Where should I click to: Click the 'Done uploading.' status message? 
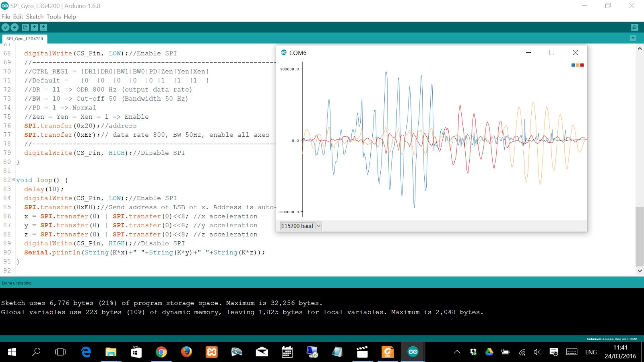pyautogui.click(x=17, y=283)
